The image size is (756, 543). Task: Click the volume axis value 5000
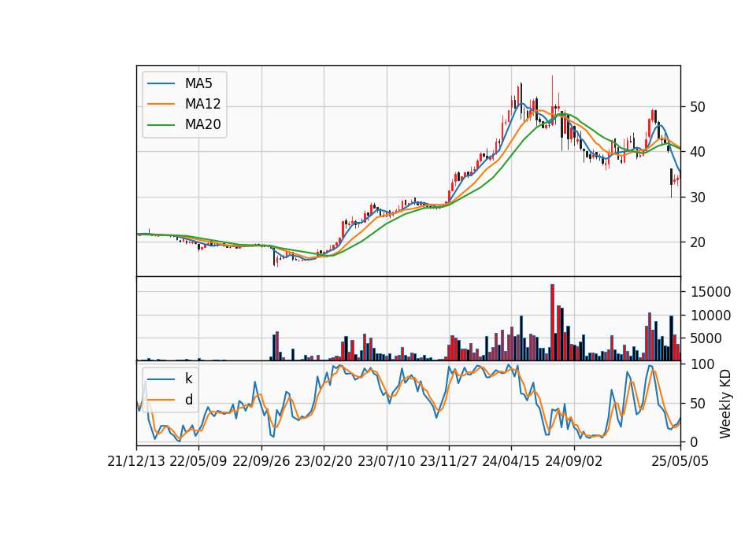(x=706, y=338)
